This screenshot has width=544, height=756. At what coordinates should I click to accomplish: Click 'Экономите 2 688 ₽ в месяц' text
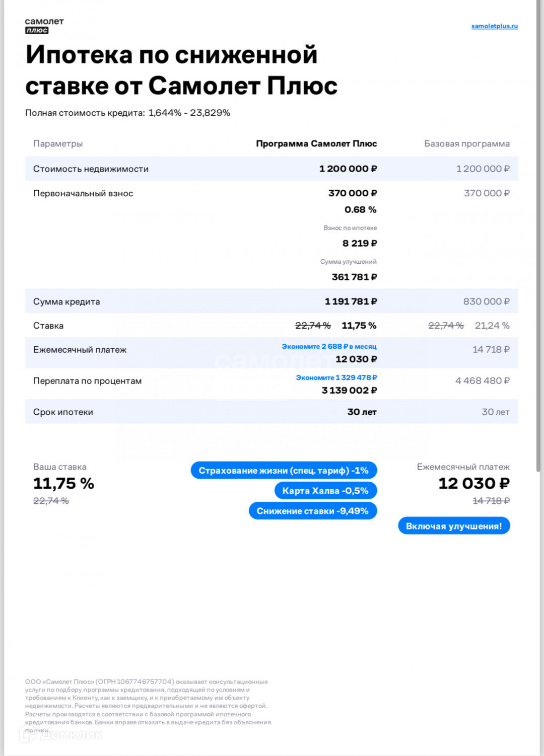(x=329, y=346)
